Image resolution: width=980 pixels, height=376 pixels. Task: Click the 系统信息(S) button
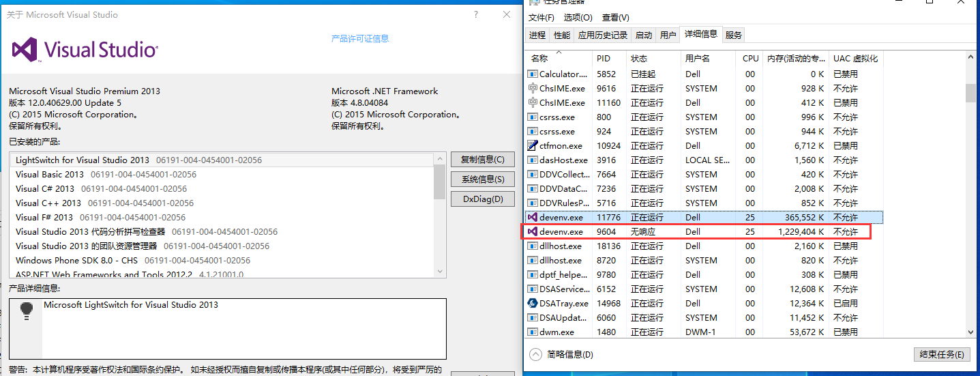click(x=483, y=179)
